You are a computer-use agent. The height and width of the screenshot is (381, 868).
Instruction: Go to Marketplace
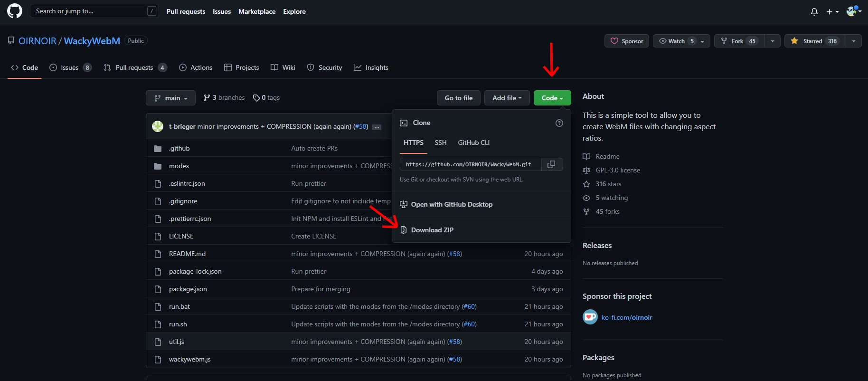[257, 11]
